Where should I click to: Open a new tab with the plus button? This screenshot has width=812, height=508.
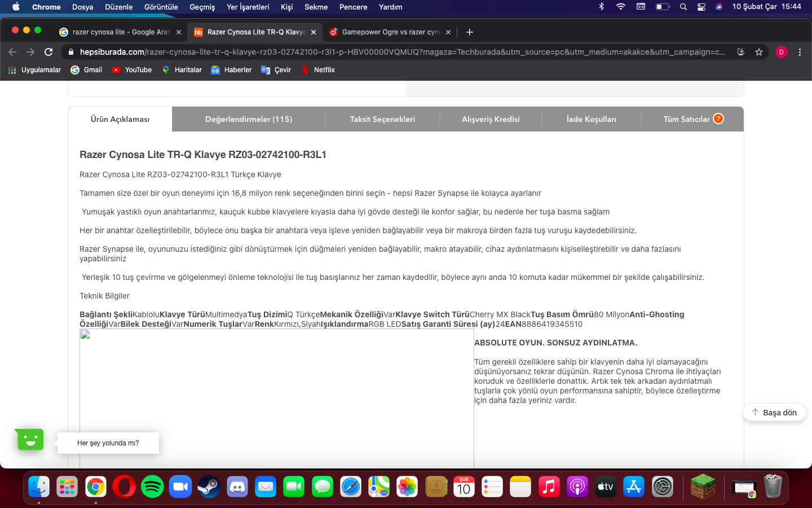[470, 32]
